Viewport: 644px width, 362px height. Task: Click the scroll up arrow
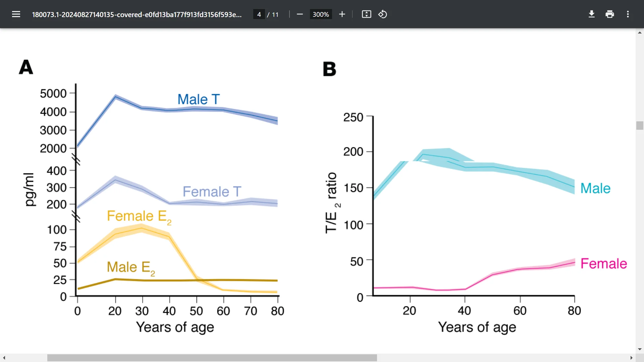tap(640, 33)
